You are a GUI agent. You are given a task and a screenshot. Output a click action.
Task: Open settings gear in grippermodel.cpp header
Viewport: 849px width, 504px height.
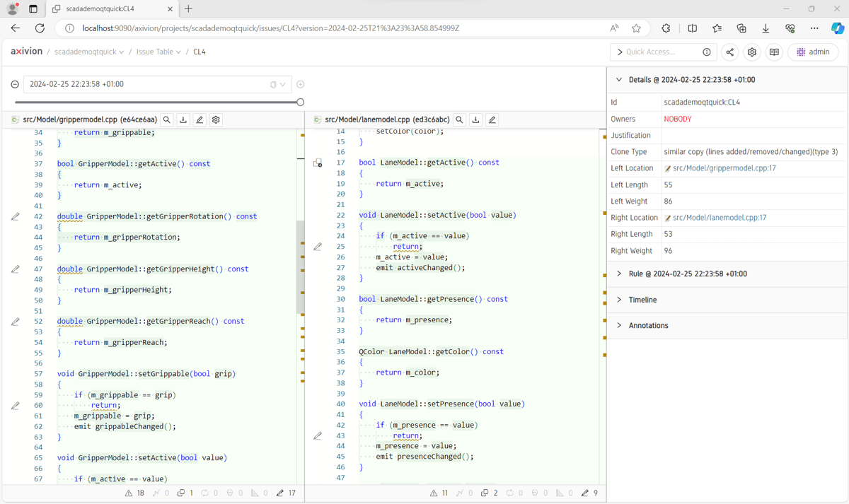click(x=216, y=120)
